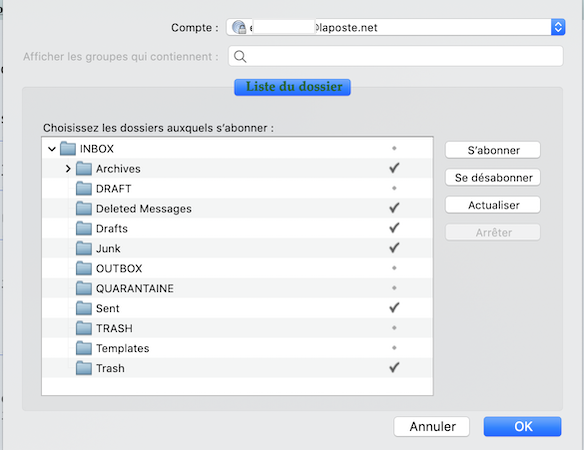Collapse the INBOX folder tree
This screenshot has height=450, width=584.
tap(52, 149)
